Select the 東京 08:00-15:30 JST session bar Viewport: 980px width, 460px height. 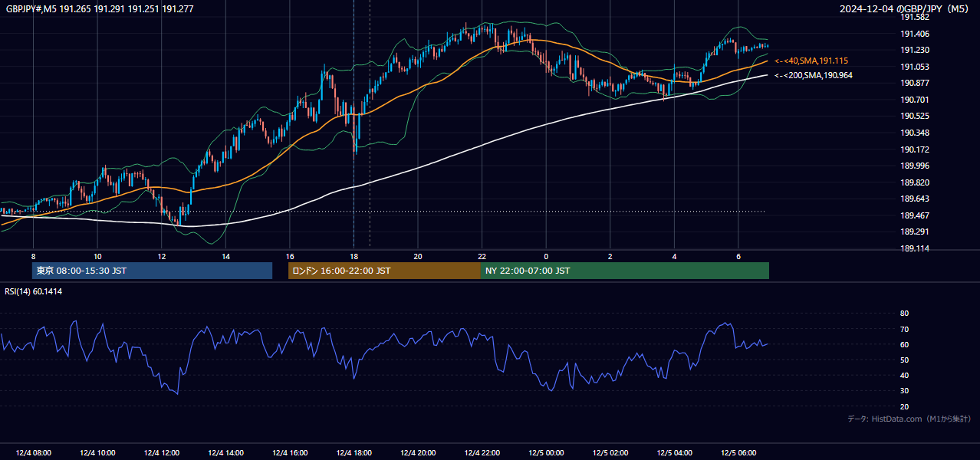[x=152, y=271]
